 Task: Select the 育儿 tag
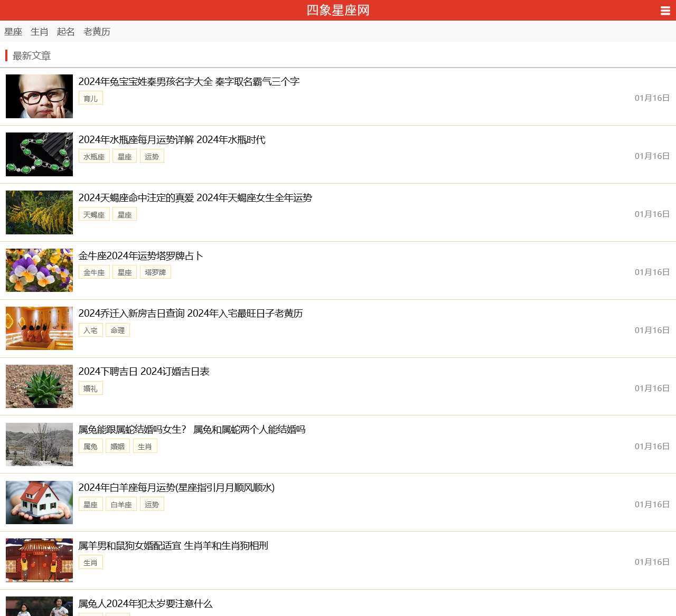coord(91,98)
